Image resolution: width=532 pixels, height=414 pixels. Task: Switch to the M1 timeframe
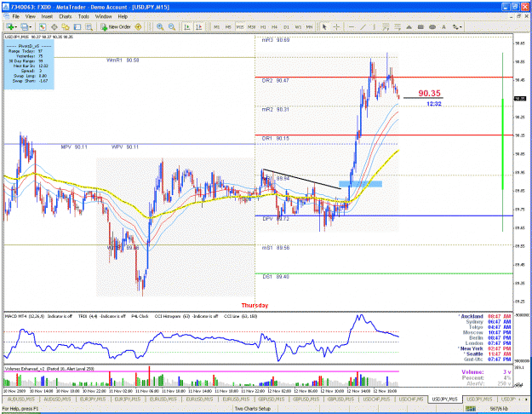pos(217,26)
